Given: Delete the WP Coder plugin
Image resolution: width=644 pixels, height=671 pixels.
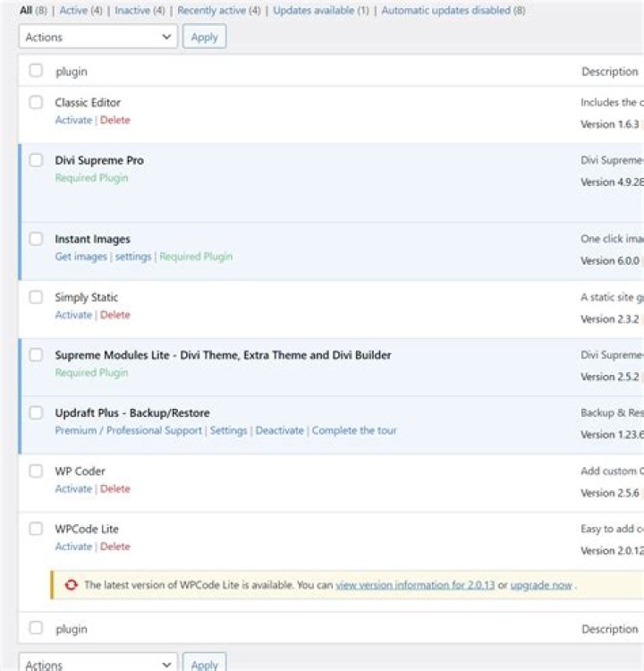Looking at the screenshot, I should click(x=115, y=488).
